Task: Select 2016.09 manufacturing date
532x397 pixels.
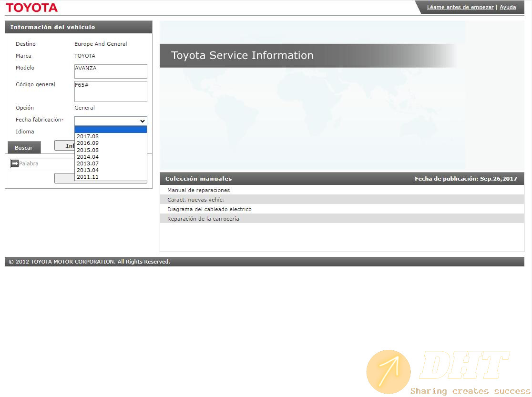Action: click(x=111, y=143)
